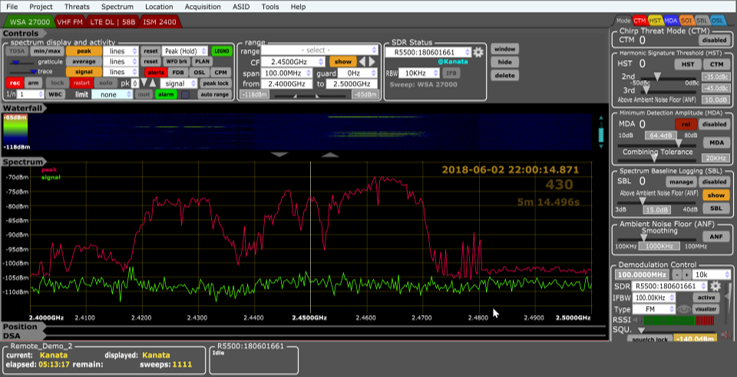Viewport: 737px width, 377px height.
Task: Open the span 100.00MHz dropdown
Action: pyautogui.click(x=287, y=73)
